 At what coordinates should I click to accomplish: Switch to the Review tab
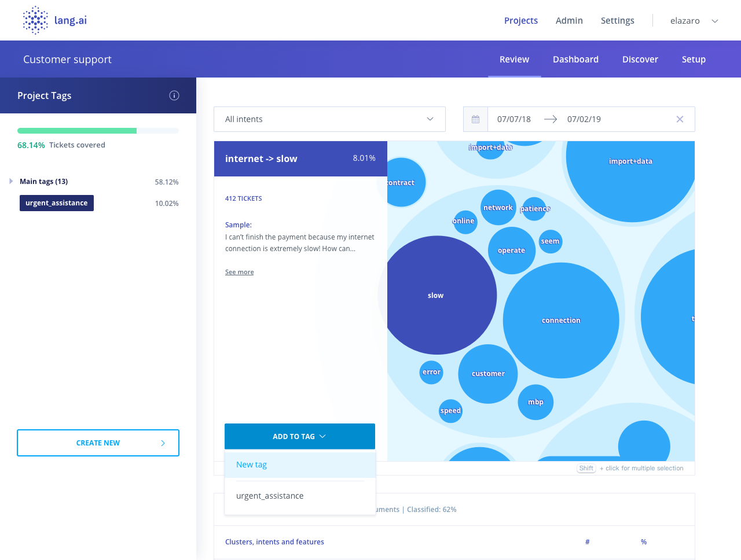(x=514, y=59)
